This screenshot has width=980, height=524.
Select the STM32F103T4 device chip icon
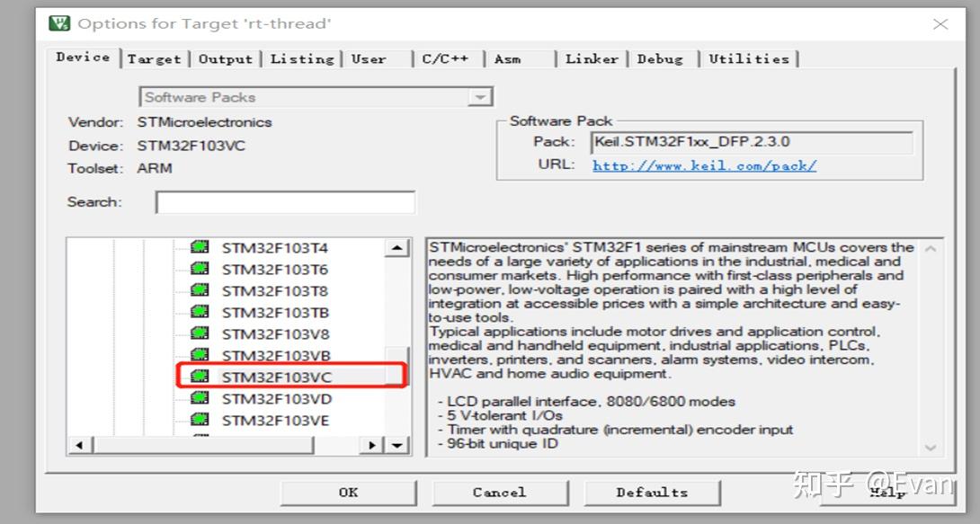tap(198, 247)
